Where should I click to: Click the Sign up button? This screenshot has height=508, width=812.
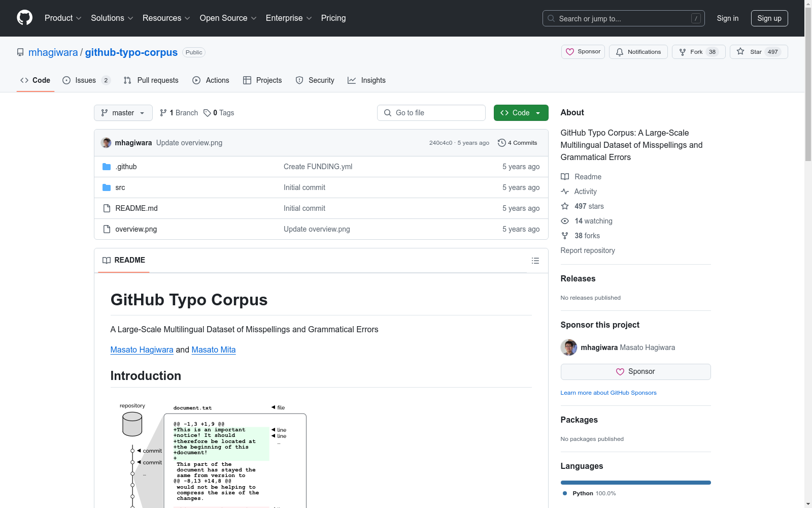(x=769, y=18)
